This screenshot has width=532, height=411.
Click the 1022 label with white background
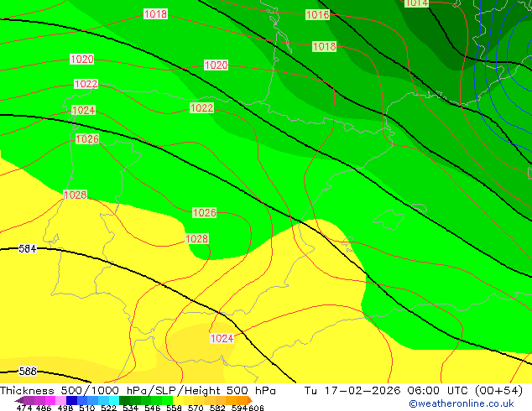tap(86, 84)
